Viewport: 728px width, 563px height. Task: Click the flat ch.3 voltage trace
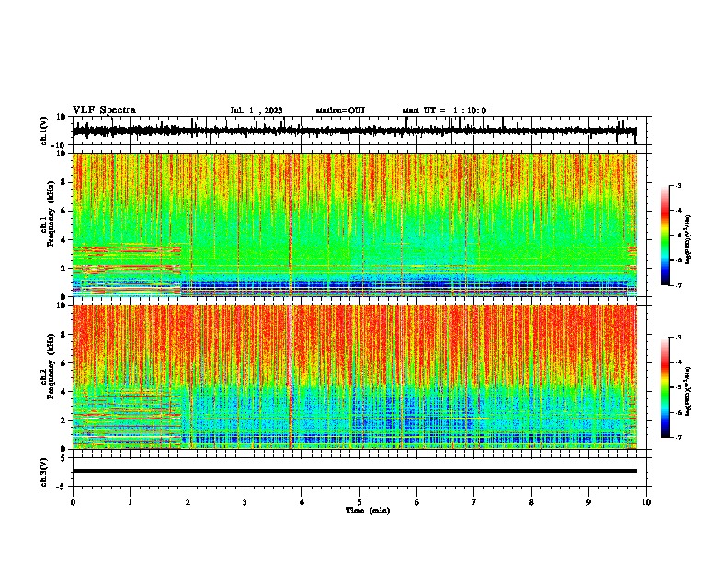tap(355, 471)
